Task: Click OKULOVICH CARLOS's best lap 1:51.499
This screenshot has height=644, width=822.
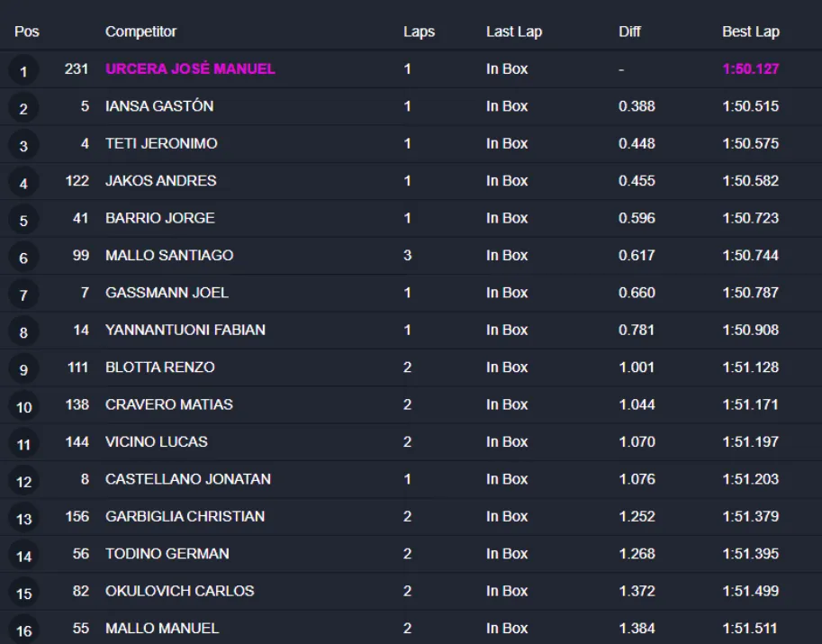Action: (750, 591)
